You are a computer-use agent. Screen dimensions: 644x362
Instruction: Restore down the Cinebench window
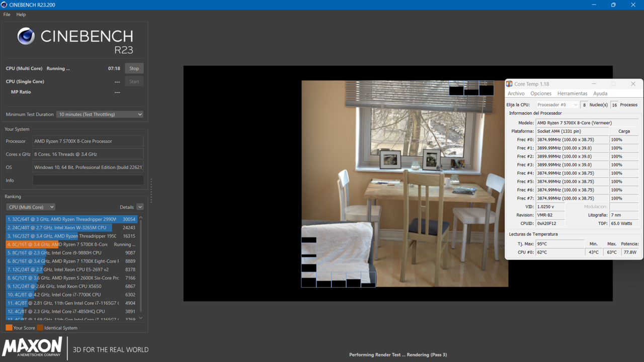613,5
